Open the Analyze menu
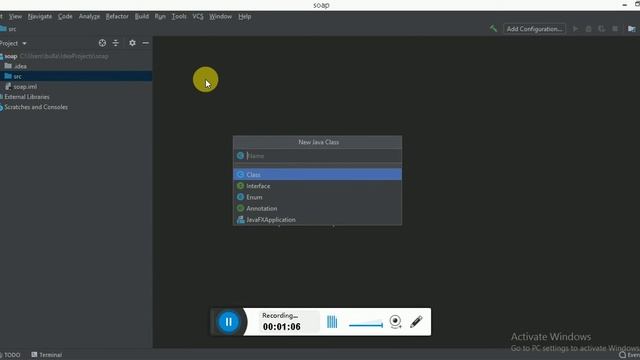 tap(89, 17)
